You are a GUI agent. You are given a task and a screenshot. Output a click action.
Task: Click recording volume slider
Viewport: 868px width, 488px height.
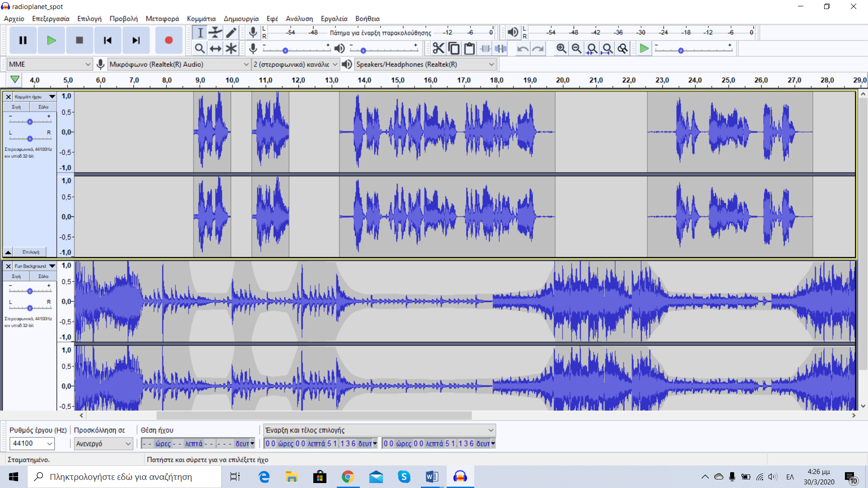pyautogui.click(x=296, y=50)
